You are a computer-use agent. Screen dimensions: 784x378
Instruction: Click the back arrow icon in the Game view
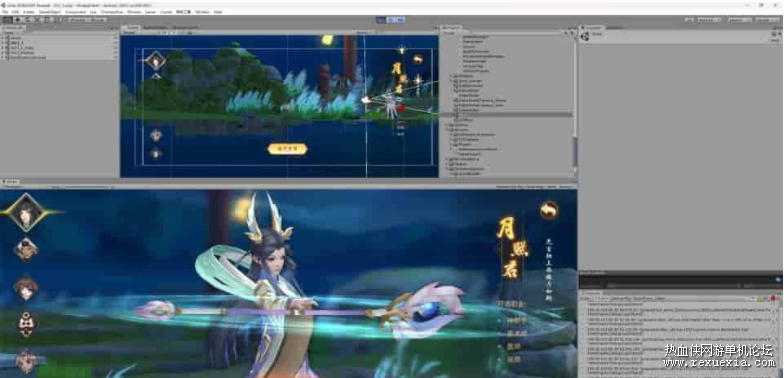[548, 210]
